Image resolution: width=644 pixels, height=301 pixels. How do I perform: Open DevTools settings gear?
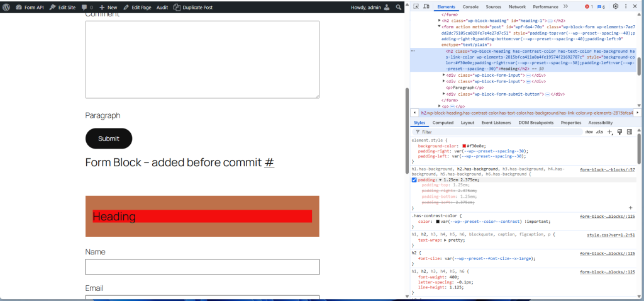[x=616, y=6]
